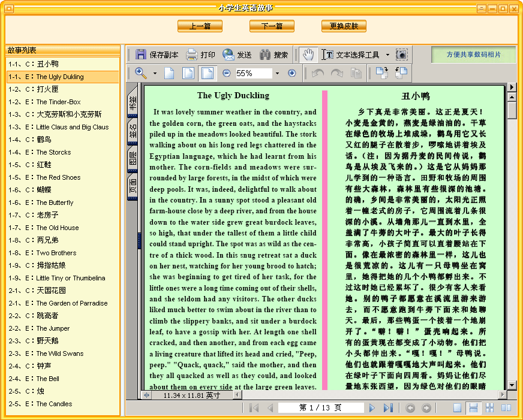Click the next view forward button
523x420 pixels.
[426, 407]
